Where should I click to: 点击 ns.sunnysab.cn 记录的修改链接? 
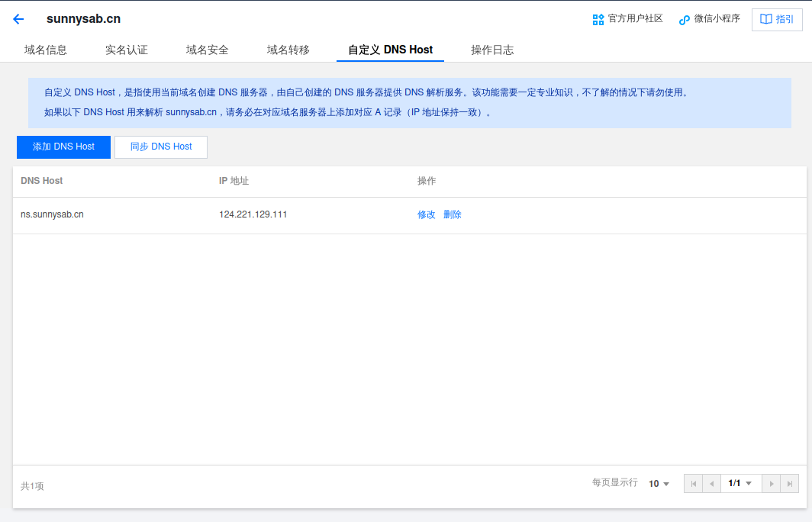coord(426,214)
